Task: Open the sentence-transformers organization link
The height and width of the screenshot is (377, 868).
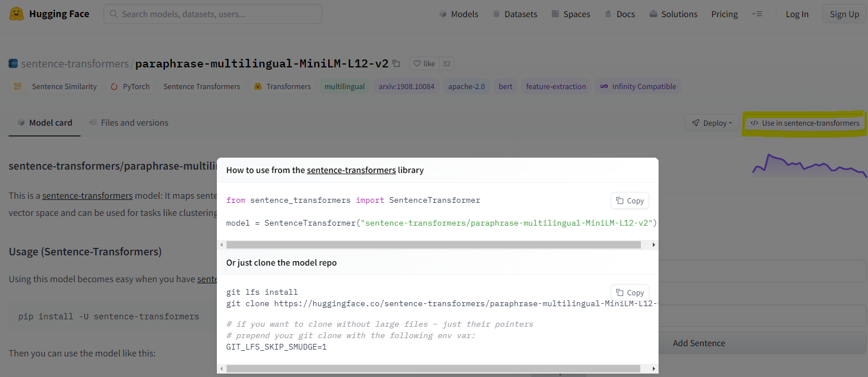Action: pyautogui.click(x=75, y=63)
